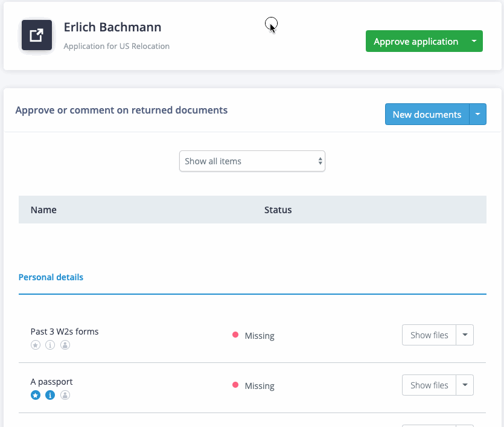Open dropdown arrow next to Show files for W2s forms

(465, 335)
